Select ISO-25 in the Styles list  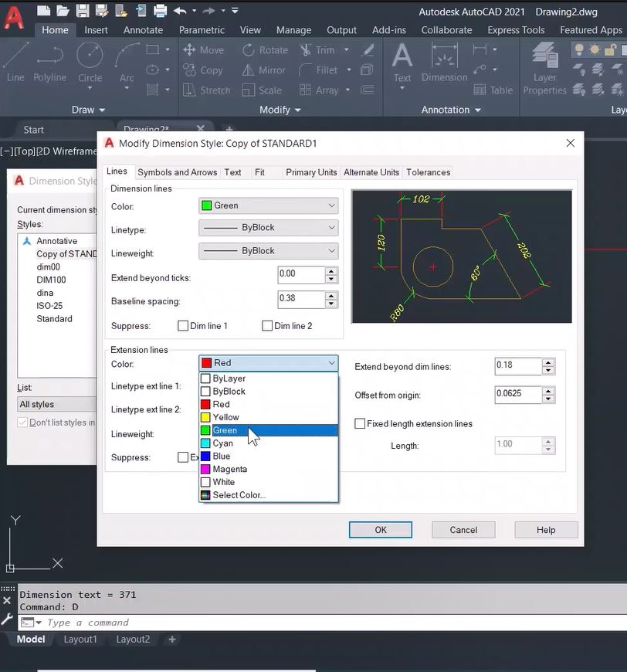click(x=49, y=306)
